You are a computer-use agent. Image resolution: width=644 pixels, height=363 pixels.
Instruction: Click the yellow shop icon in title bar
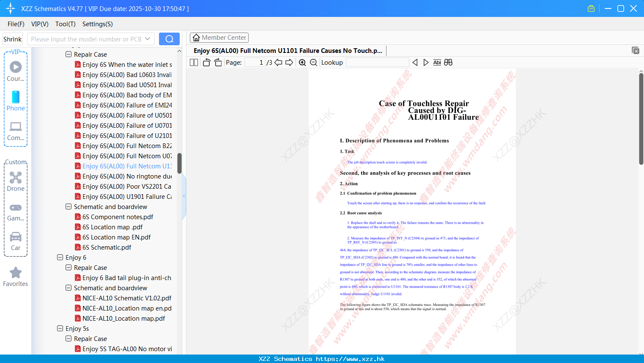[x=591, y=8]
